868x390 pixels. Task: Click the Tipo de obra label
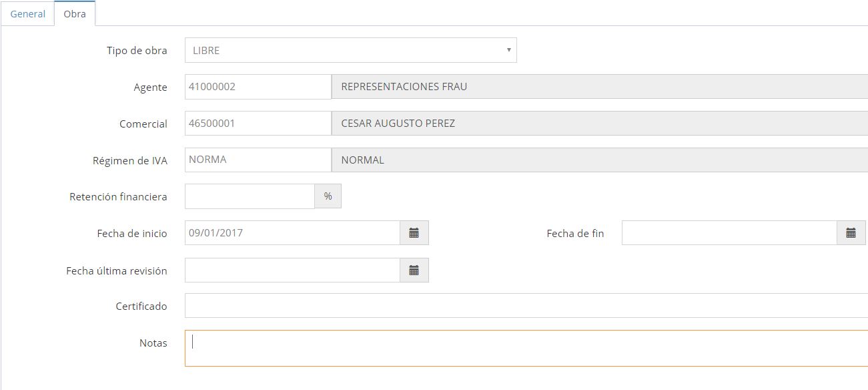[137, 51]
